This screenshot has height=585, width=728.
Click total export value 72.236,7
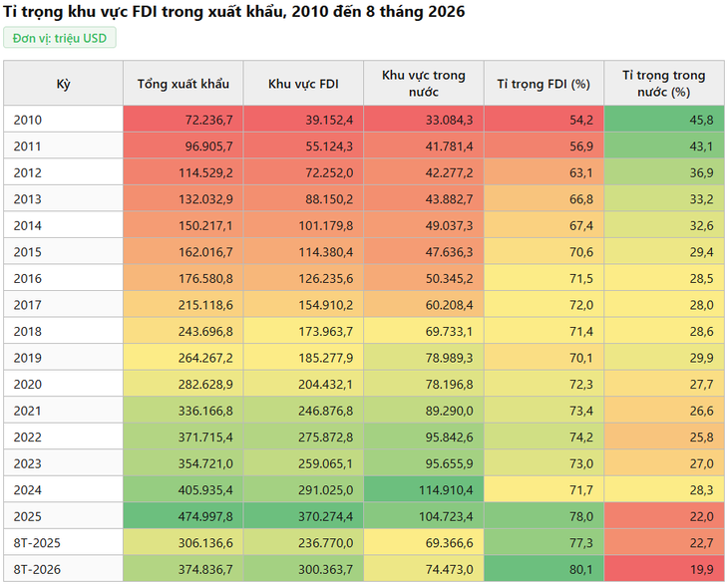pyautogui.click(x=182, y=120)
